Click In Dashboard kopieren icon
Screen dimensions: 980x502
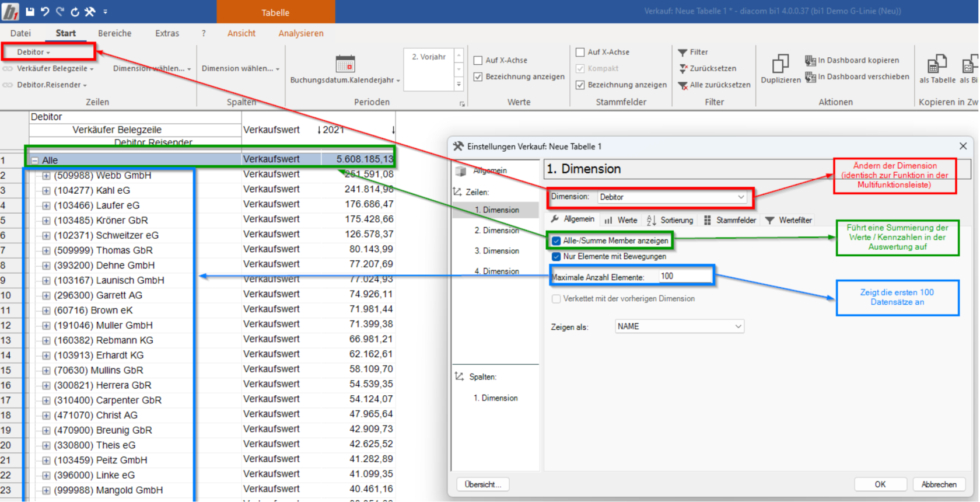pos(810,60)
